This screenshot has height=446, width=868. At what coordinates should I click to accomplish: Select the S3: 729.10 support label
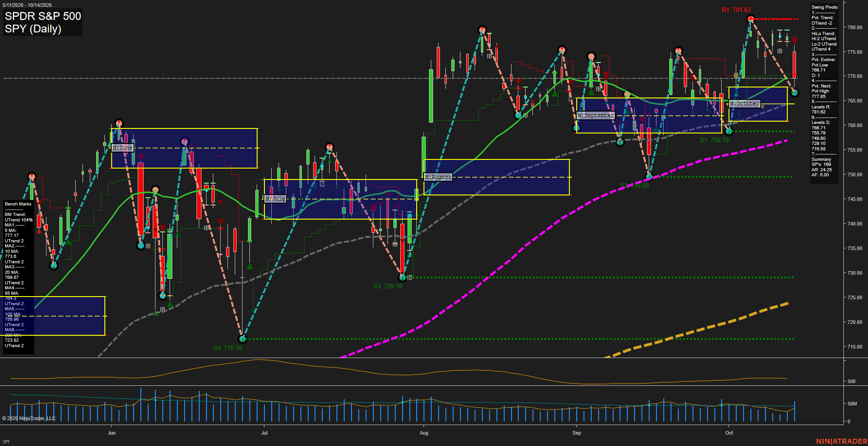[x=388, y=286]
